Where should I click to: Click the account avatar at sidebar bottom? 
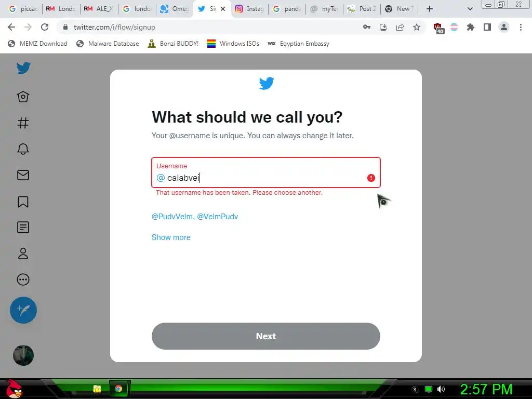23,355
